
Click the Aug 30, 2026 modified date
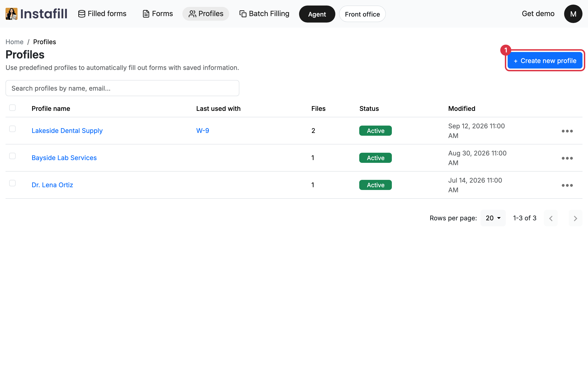[x=477, y=158]
